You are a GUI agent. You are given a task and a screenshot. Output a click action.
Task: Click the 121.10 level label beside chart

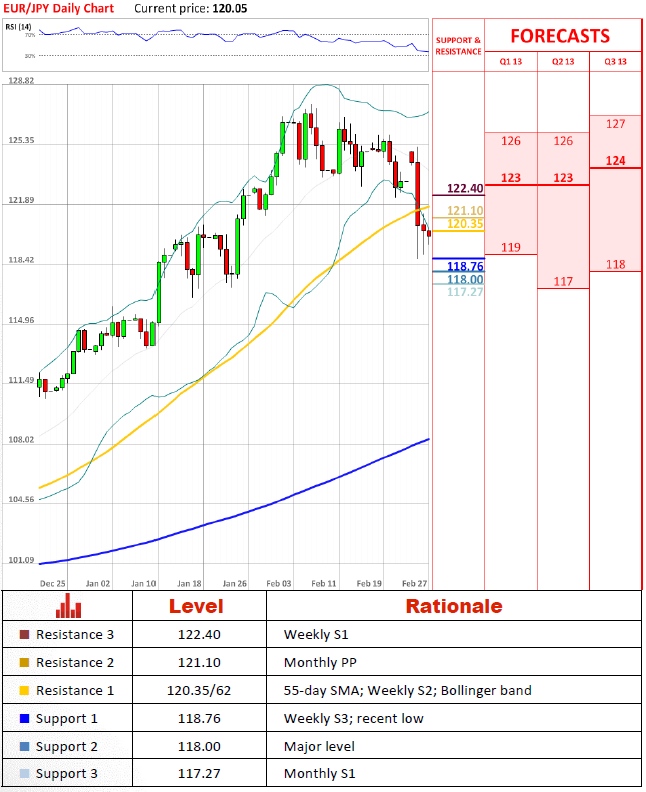465,211
